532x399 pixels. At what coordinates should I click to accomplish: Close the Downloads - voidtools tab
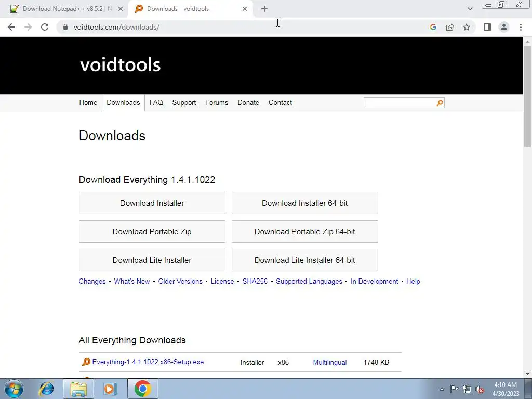[x=245, y=9]
